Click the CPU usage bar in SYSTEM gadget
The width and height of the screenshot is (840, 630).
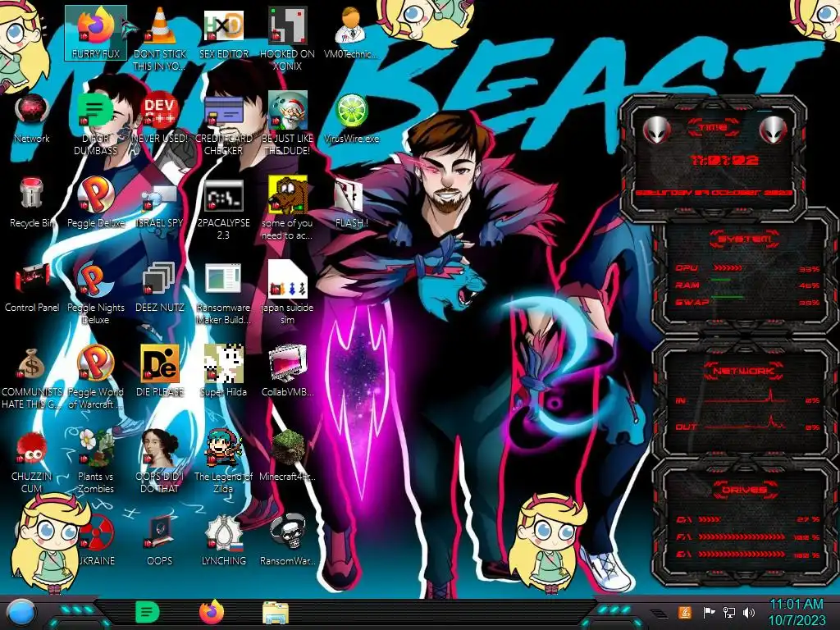tap(729, 267)
